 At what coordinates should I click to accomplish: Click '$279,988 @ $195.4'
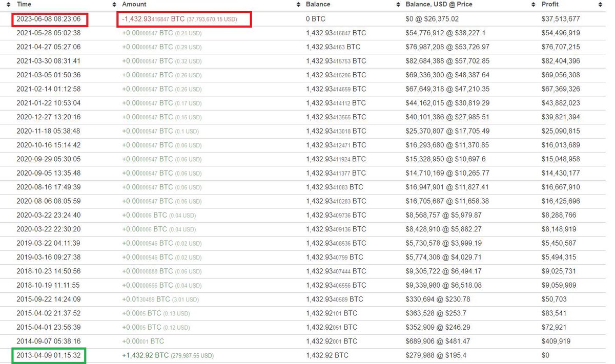(436, 355)
